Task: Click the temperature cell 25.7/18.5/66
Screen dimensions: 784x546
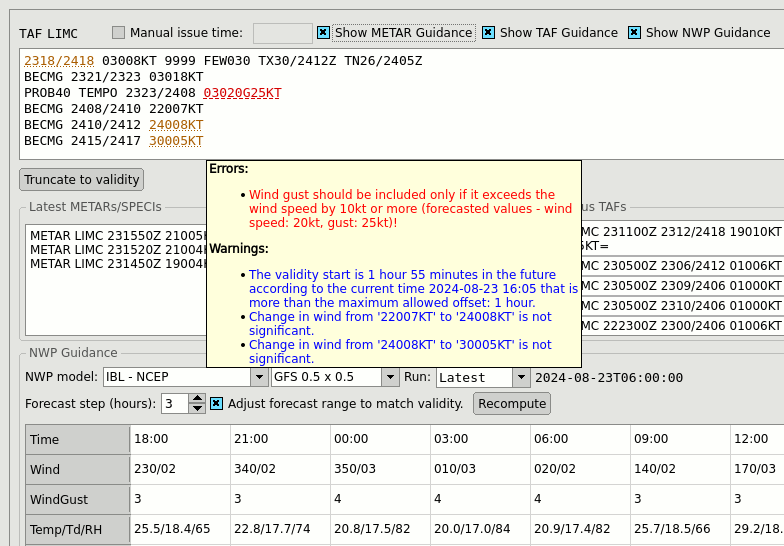Action: point(680,529)
